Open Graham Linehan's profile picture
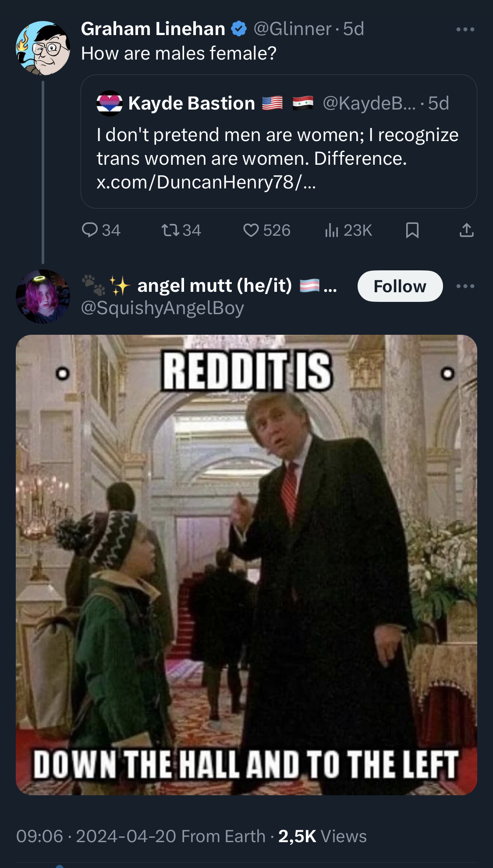 (43, 48)
